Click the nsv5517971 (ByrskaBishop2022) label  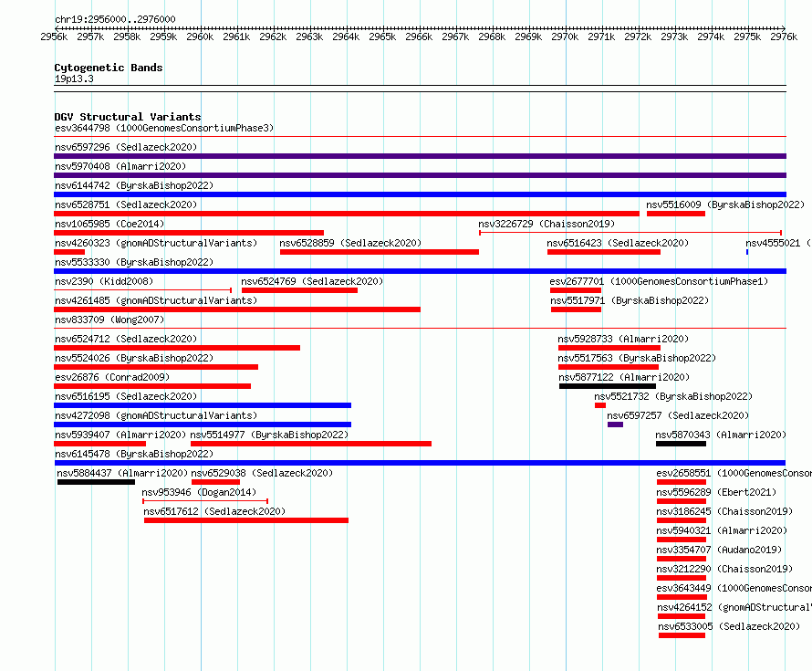[630, 300]
